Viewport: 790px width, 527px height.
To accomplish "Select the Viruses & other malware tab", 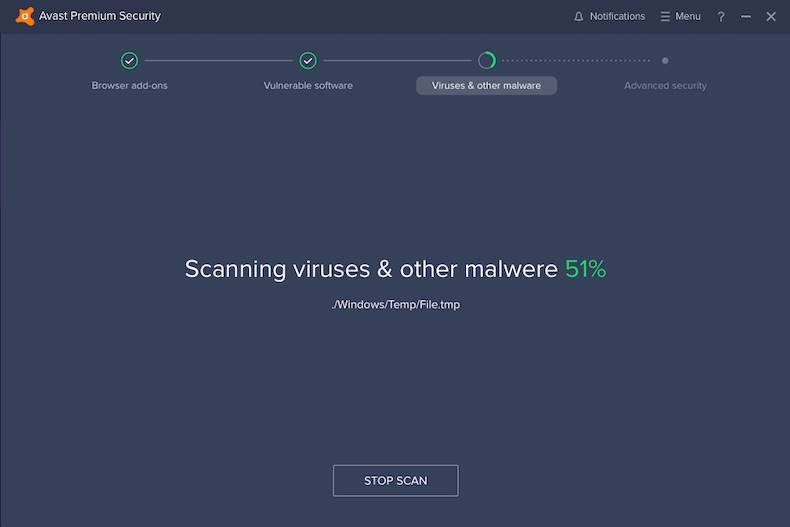I will coord(486,86).
